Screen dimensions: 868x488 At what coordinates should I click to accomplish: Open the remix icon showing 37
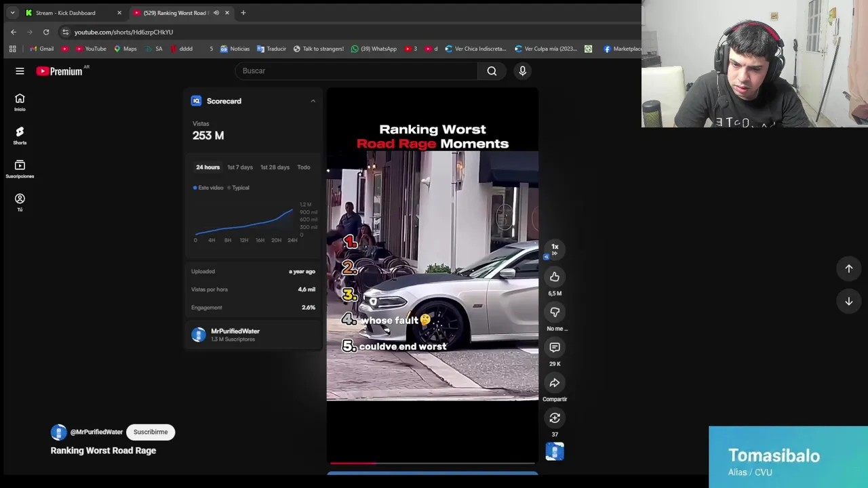[x=555, y=418]
